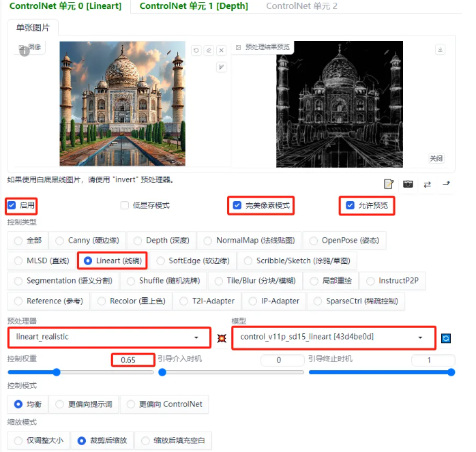Toggle the 允许预览 checkbox
Viewport: 476px width, 452px height.
[x=350, y=205]
